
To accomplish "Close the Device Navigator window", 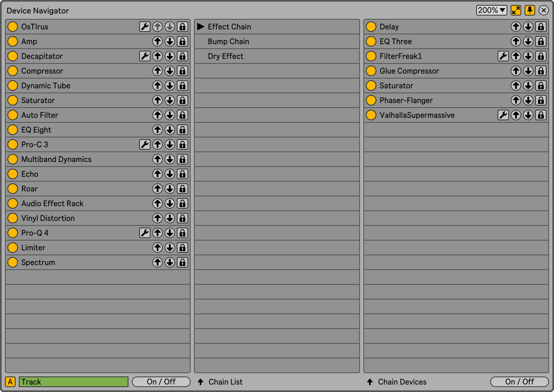I will point(544,10).
